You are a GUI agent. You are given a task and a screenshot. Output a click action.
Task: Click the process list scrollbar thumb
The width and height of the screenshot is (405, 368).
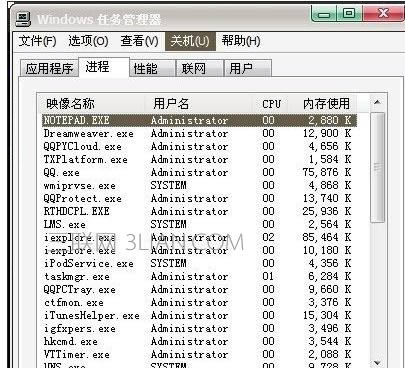377,167
